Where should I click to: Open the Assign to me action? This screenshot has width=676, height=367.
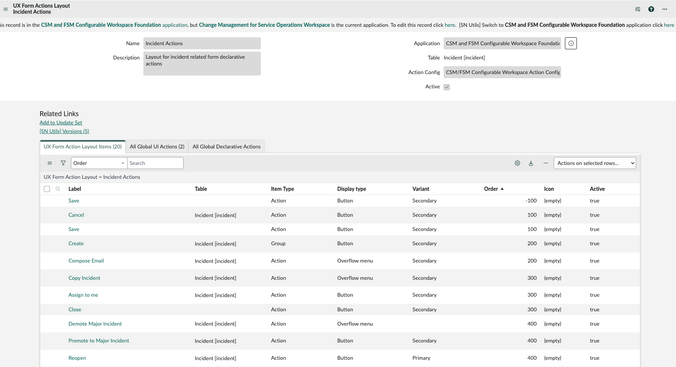[x=83, y=295]
